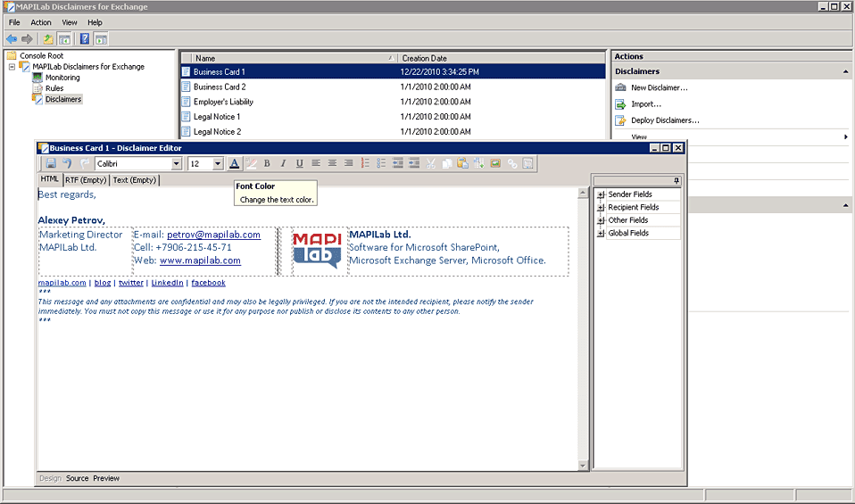Screen dimensions: 855x504
Task: Open the View menu
Action: coord(70,22)
